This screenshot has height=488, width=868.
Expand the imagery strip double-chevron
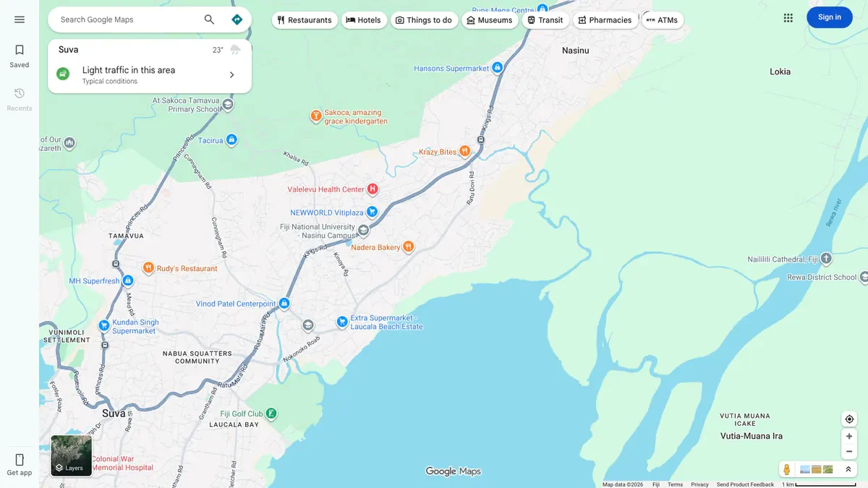click(848, 469)
